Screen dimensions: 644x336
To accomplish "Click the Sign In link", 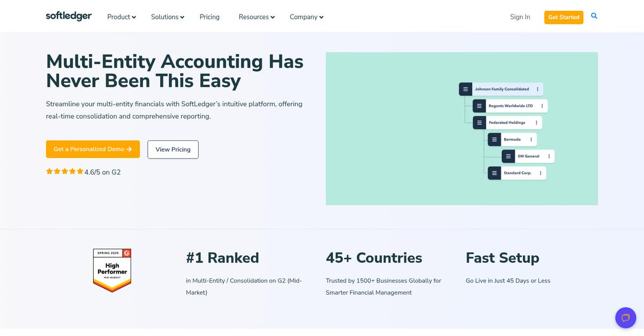I will click(520, 17).
